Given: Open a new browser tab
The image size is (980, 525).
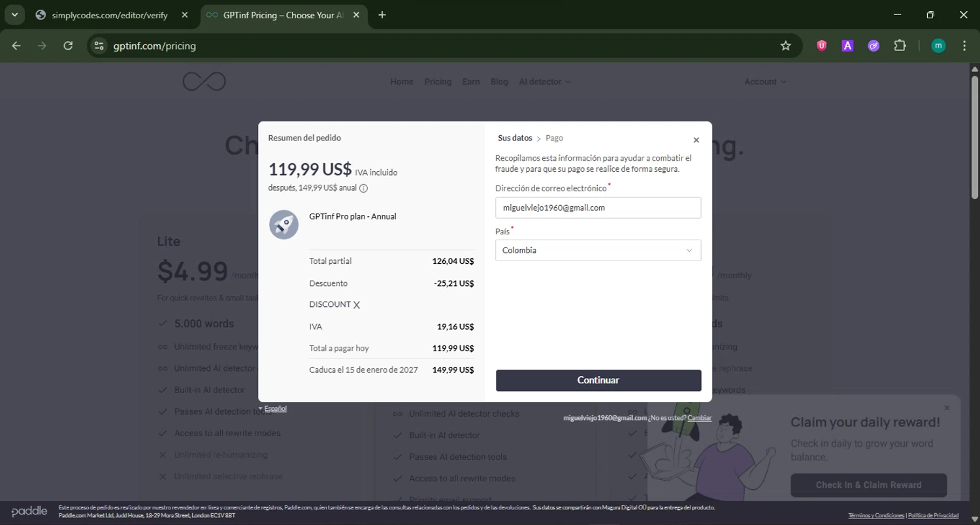Looking at the screenshot, I should coord(382,15).
